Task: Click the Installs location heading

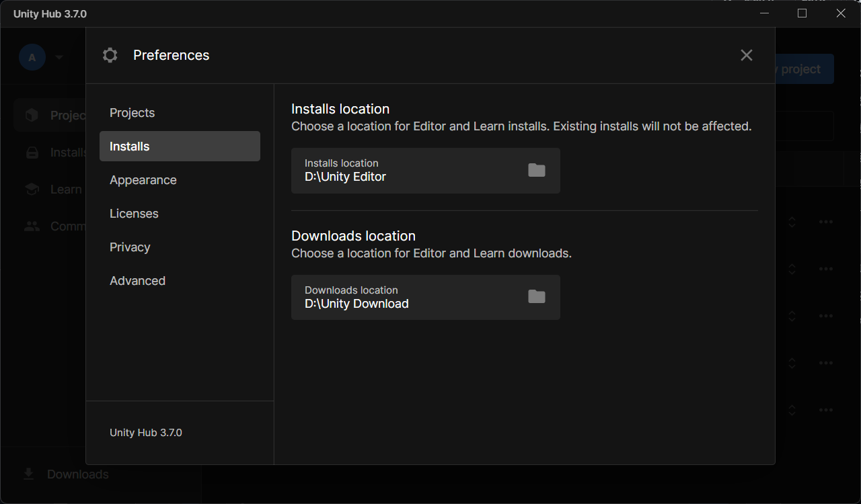Action: coord(340,109)
